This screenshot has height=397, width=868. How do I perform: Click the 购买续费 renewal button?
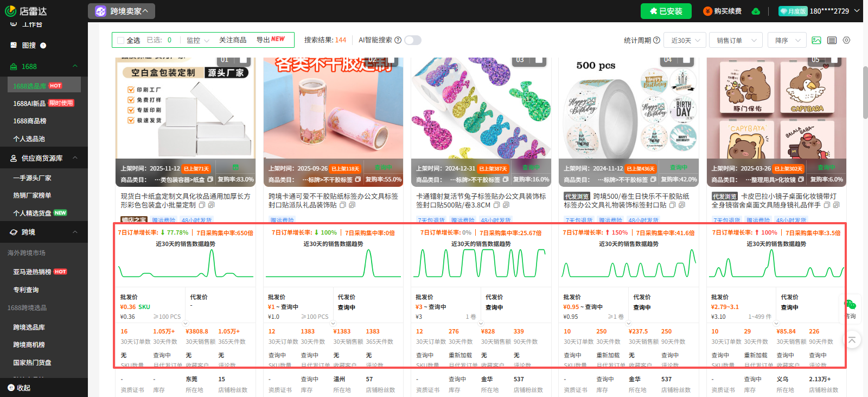(723, 11)
